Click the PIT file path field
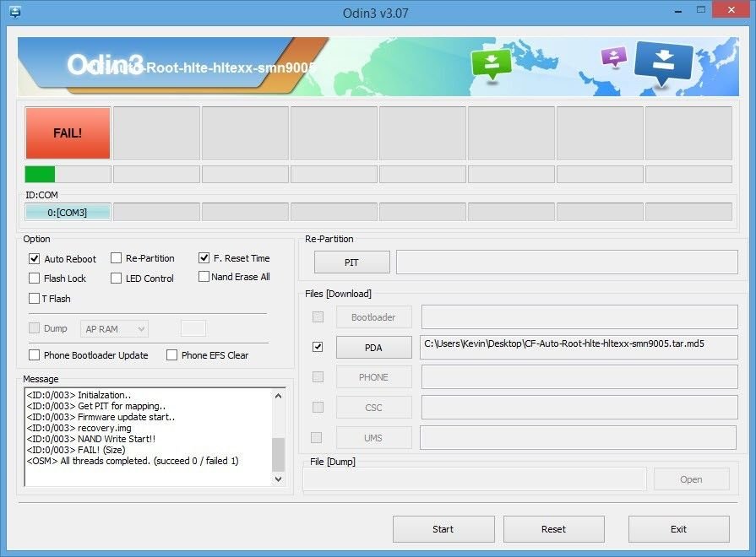 pyautogui.click(x=567, y=262)
